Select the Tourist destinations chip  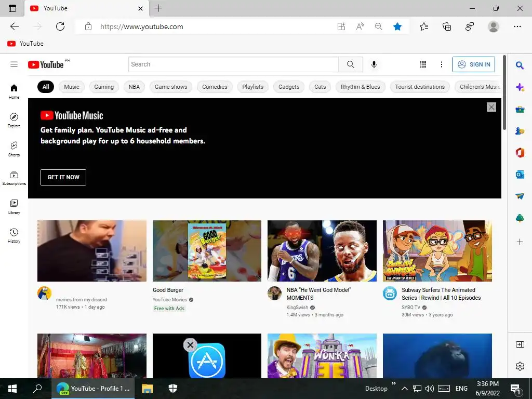420,87
